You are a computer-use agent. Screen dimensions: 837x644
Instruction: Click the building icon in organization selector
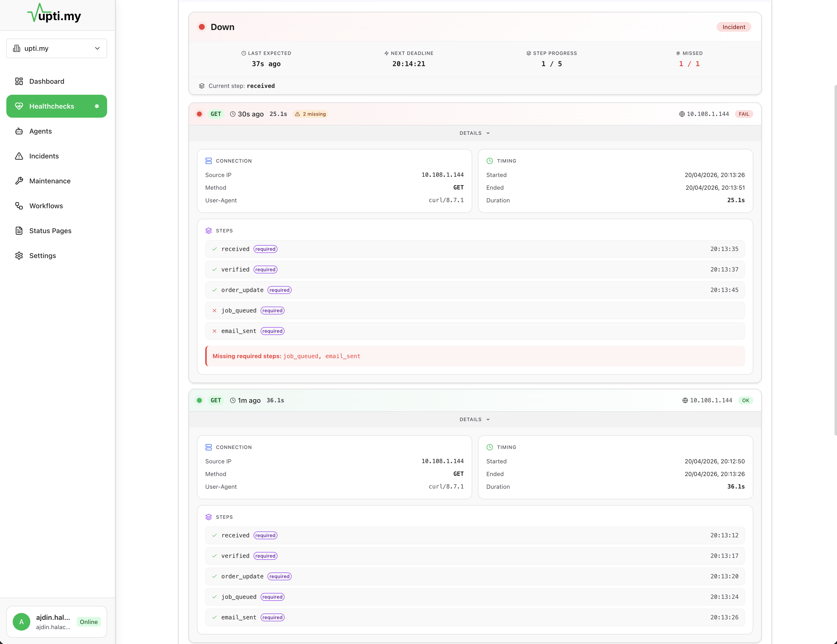(17, 48)
